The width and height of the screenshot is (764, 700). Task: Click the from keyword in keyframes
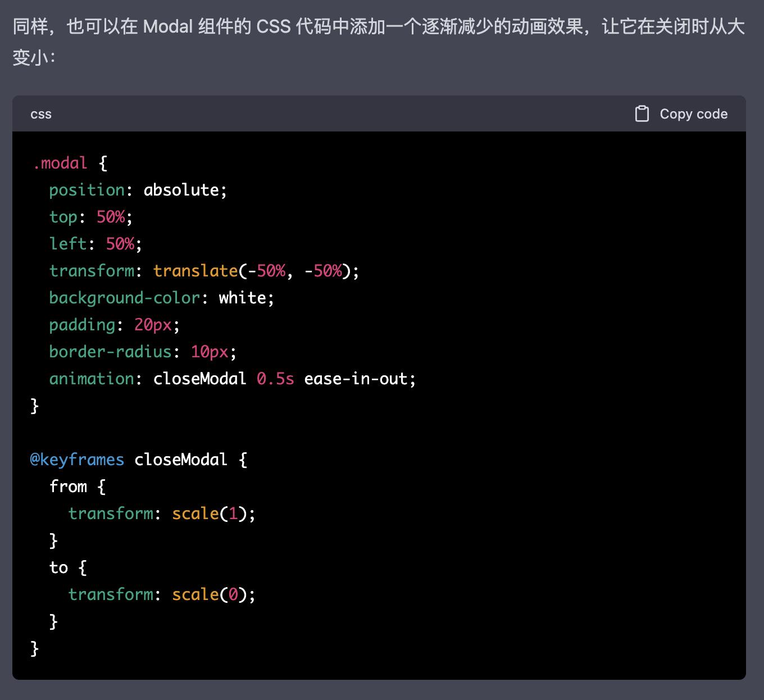68,486
